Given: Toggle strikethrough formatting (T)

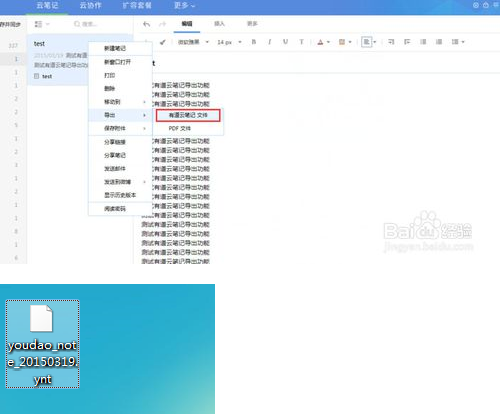Looking at the screenshot, I should point(301,42).
